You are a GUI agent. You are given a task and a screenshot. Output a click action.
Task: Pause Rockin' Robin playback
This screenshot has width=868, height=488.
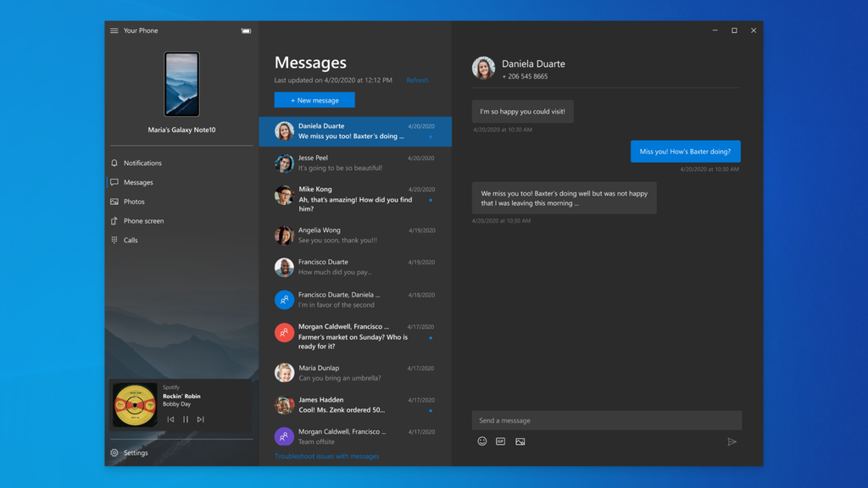tap(186, 419)
